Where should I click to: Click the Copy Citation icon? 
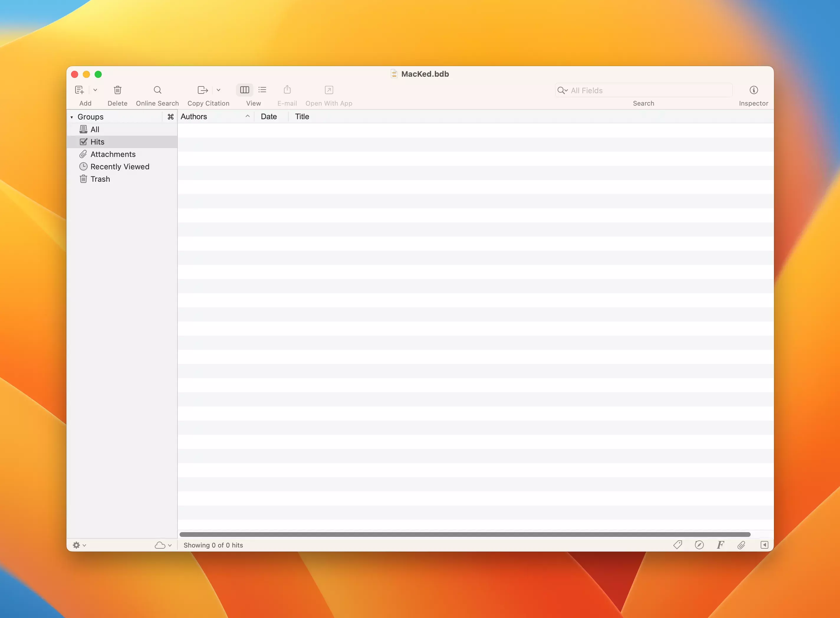coord(202,90)
